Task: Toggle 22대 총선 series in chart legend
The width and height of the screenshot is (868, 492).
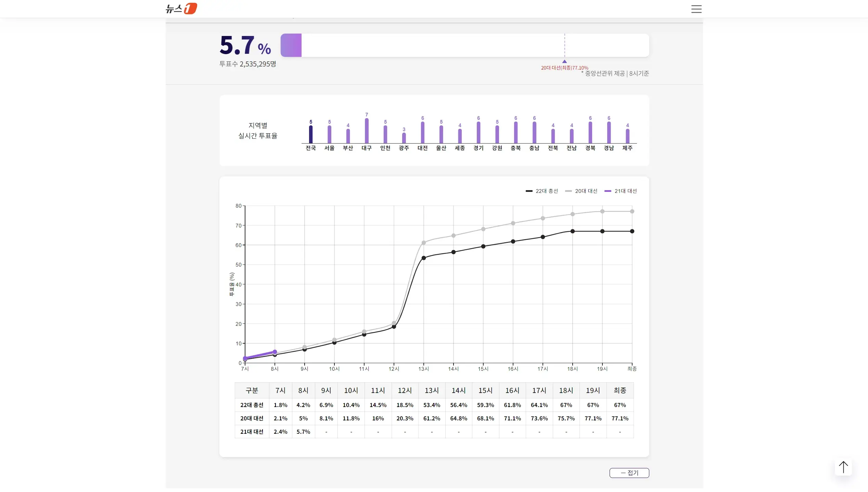Action: 542,191
